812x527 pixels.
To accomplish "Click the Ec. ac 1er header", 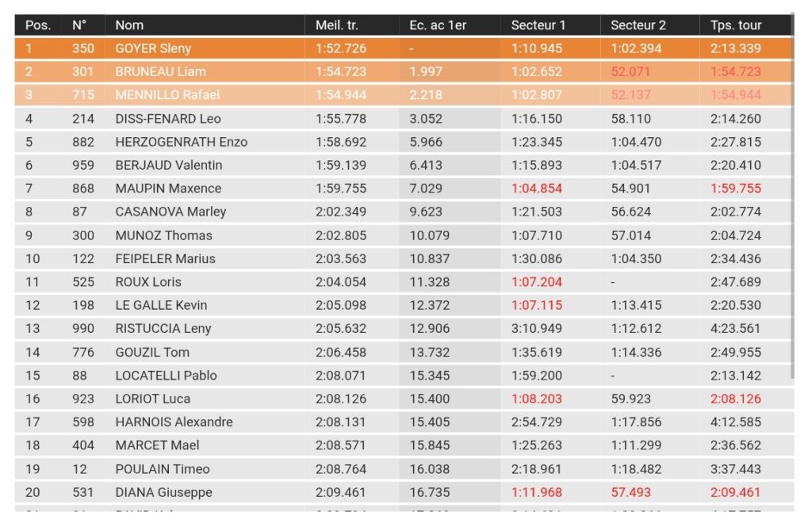I will [x=438, y=25].
